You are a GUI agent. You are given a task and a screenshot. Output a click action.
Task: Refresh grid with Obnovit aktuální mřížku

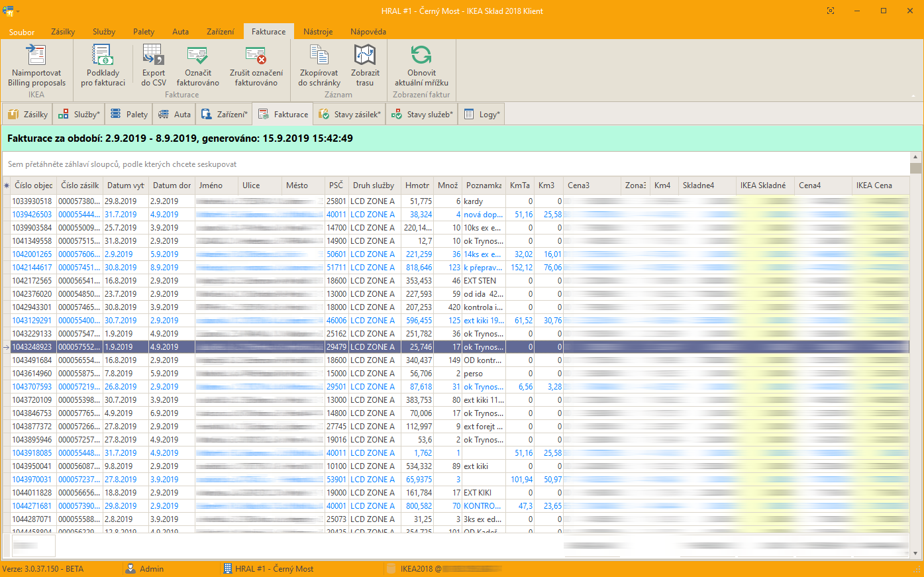[x=421, y=56]
